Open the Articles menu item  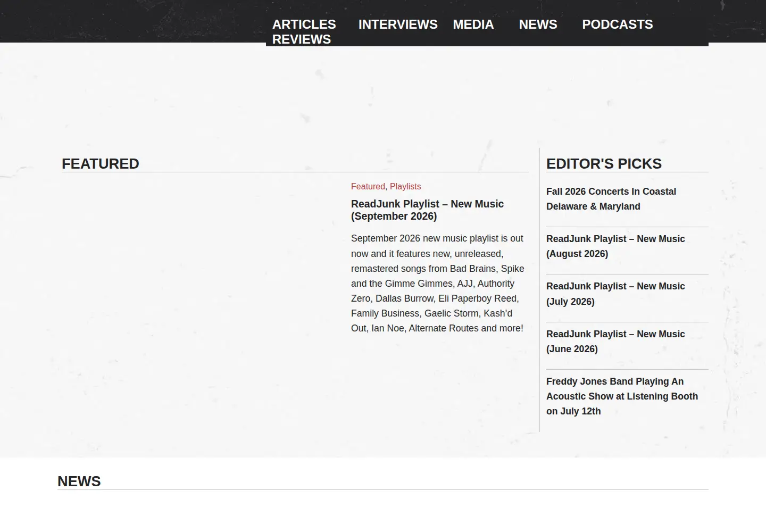pyautogui.click(x=304, y=24)
